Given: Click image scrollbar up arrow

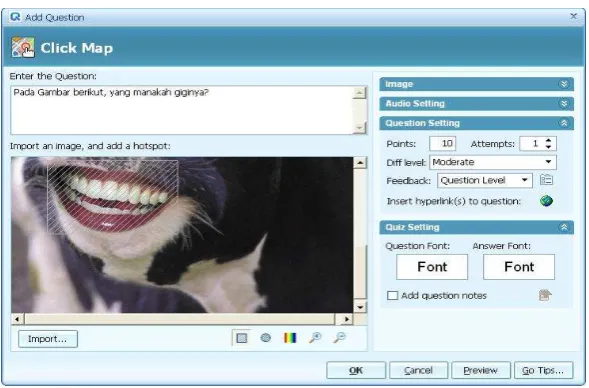Looking at the screenshot, I should click(x=360, y=163).
